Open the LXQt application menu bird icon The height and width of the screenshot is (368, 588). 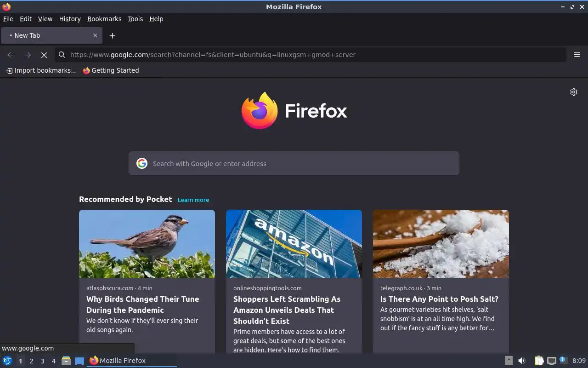tap(7, 361)
